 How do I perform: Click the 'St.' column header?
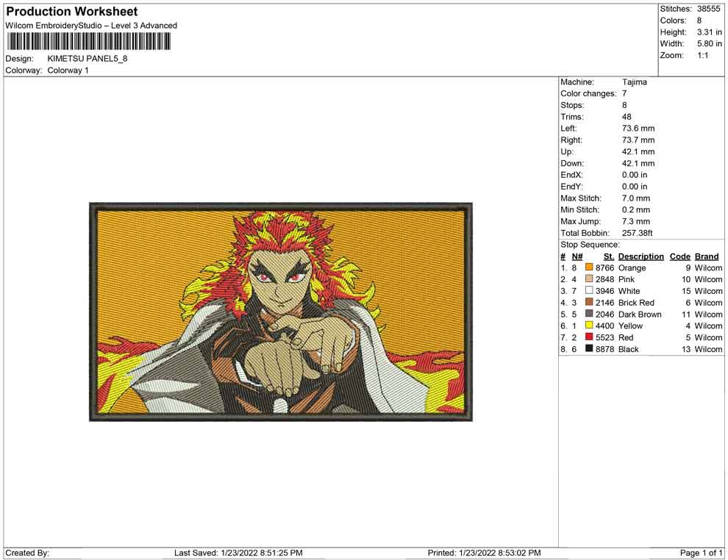609,256
